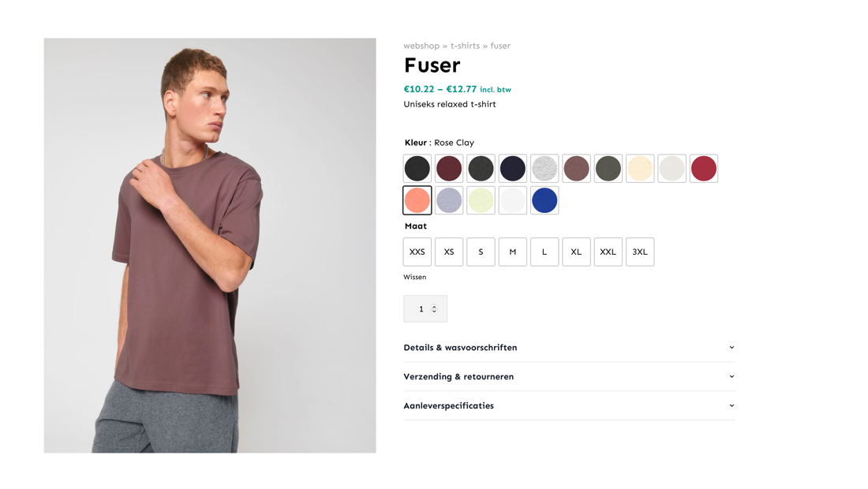Select the pale yellow-green color swatch

click(x=481, y=200)
